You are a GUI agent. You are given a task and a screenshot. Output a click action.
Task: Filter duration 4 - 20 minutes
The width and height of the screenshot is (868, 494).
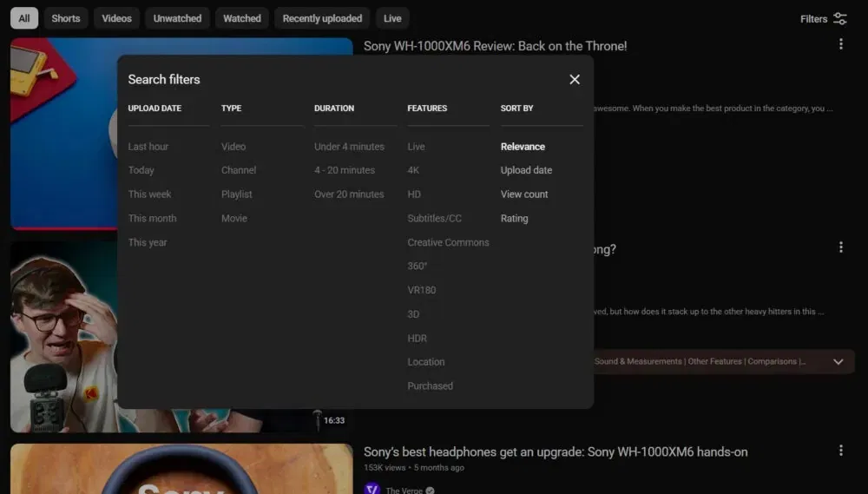click(345, 170)
